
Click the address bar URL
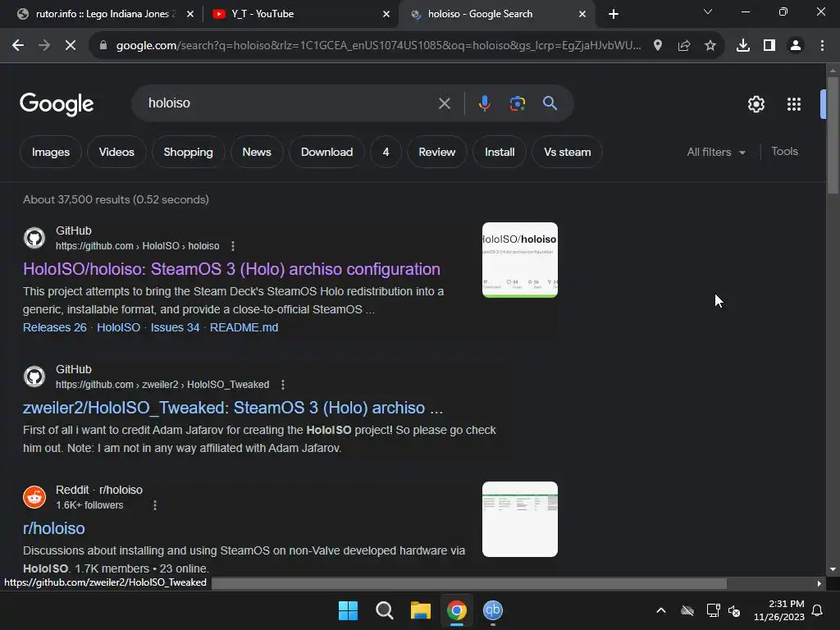pos(378,46)
